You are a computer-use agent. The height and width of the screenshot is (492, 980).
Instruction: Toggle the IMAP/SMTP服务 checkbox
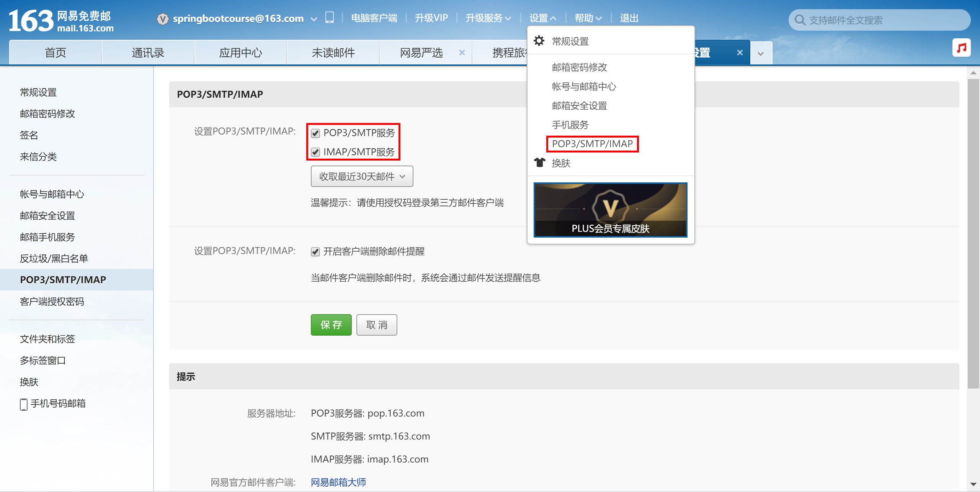pos(315,153)
